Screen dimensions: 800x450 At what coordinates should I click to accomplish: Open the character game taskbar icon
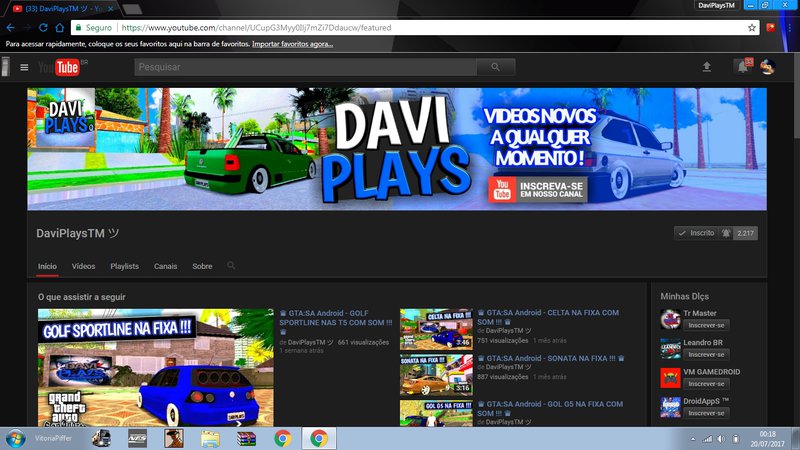point(173,438)
